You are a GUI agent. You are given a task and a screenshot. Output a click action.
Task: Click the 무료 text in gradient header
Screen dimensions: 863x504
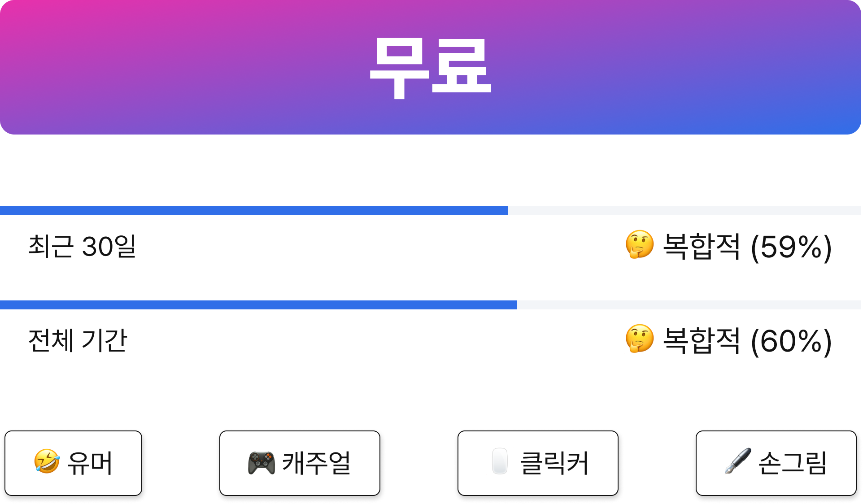pyautogui.click(x=431, y=68)
